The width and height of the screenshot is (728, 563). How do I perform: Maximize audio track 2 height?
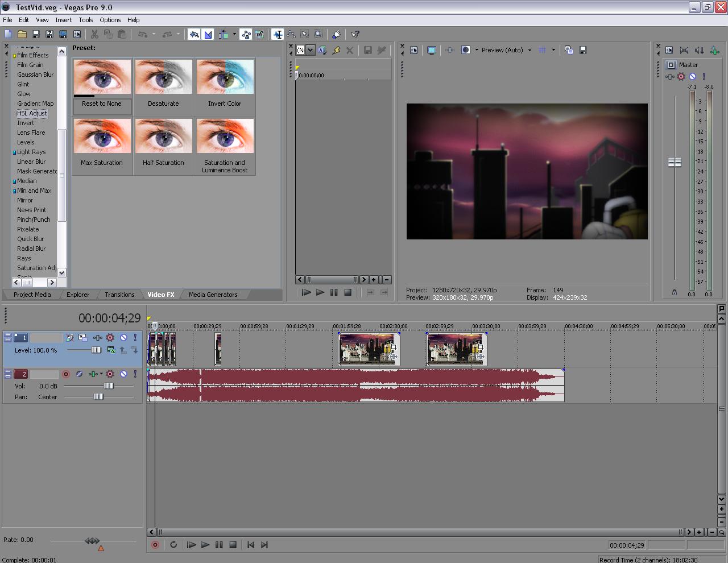click(7, 376)
